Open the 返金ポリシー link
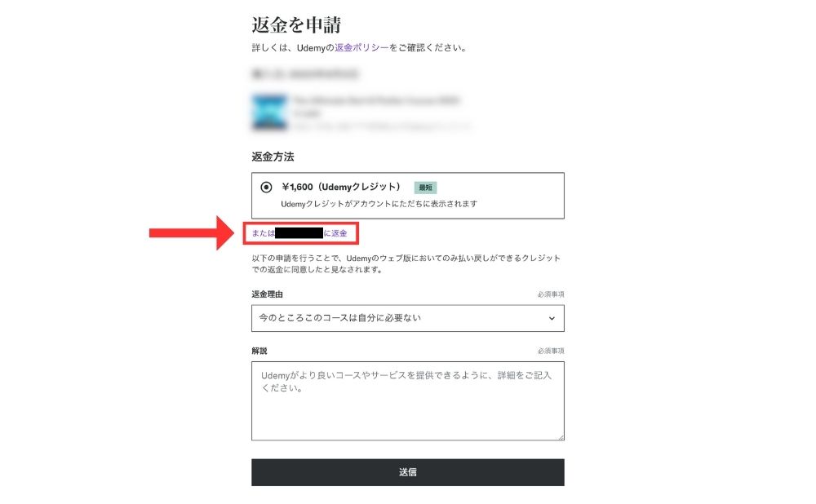This screenshot has width=816, height=504. (361, 48)
